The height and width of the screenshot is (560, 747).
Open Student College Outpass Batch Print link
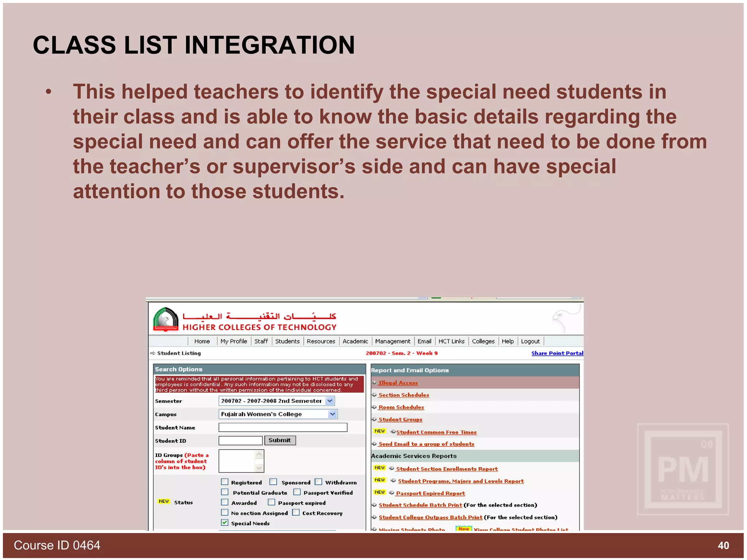coord(431,517)
